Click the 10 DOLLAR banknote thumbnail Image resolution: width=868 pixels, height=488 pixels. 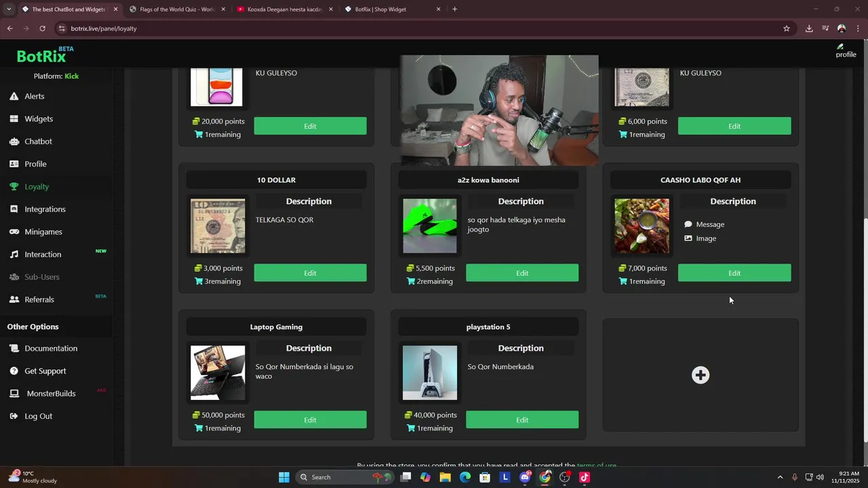click(218, 226)
